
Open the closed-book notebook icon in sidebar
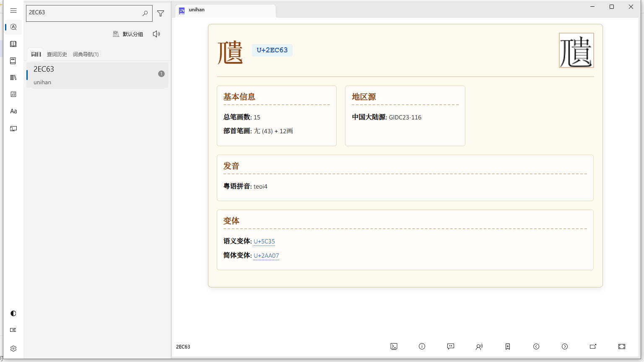[13, 61]
